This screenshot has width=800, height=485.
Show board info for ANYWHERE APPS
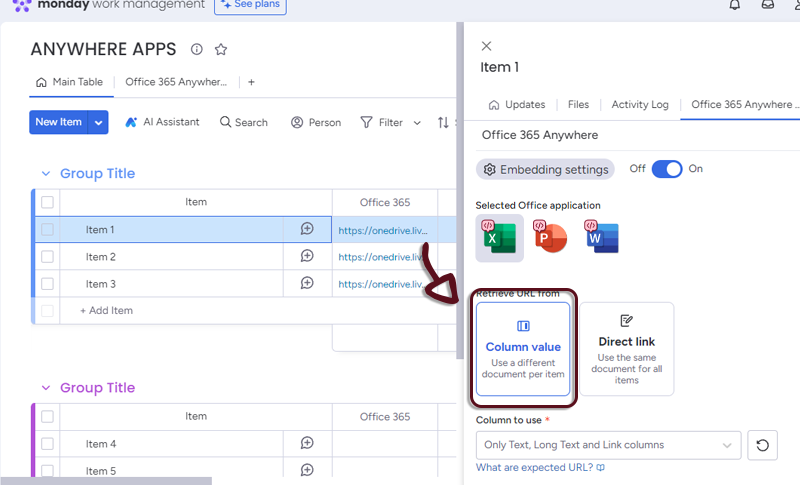(196, 49)
